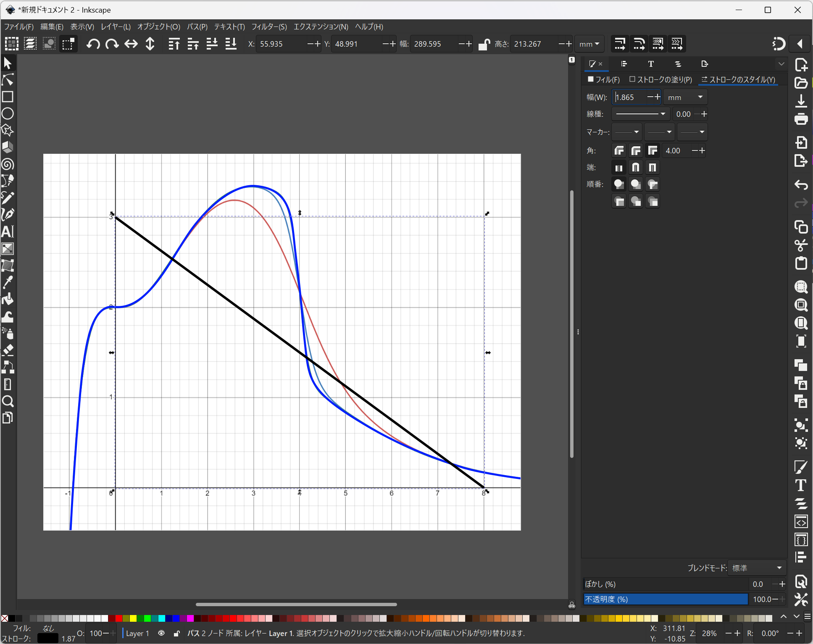Select the Measure tool

(x=8, y=384)
